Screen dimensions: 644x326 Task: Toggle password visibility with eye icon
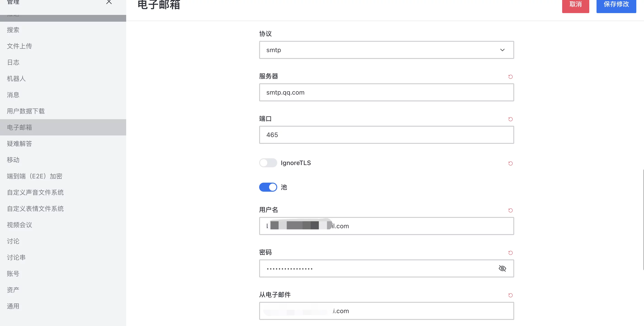pos(502,268)
